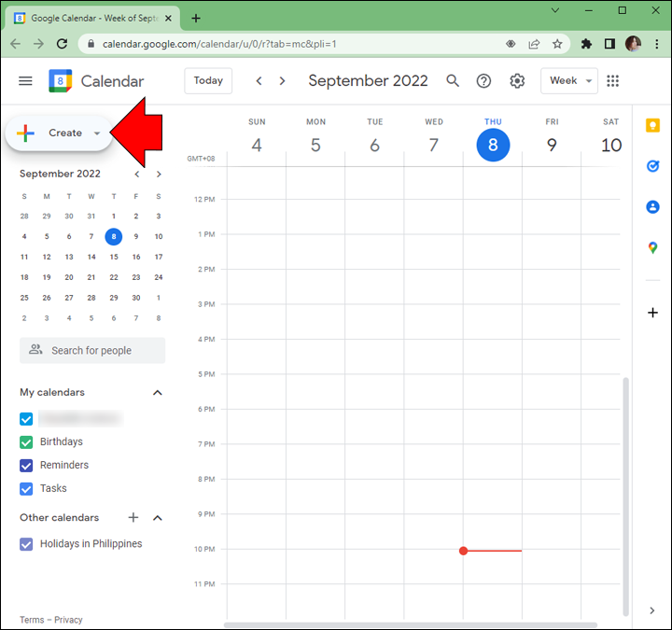Open the main menu hamburger icon

25,80
